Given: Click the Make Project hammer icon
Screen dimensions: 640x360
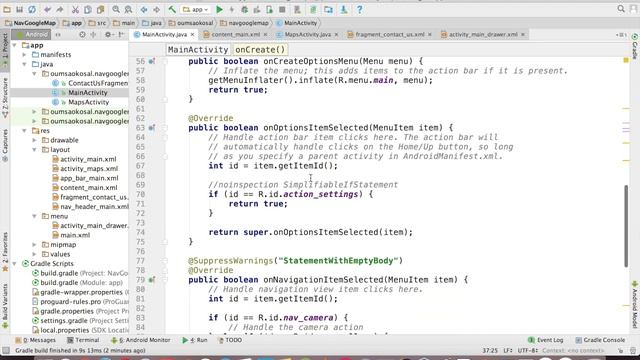Looking at the screenshot, I should click(172, 9).
